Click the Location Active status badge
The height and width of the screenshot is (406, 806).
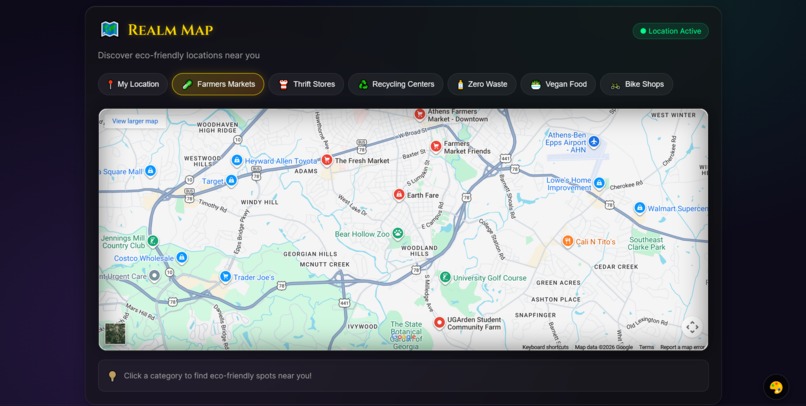point(670,31)
